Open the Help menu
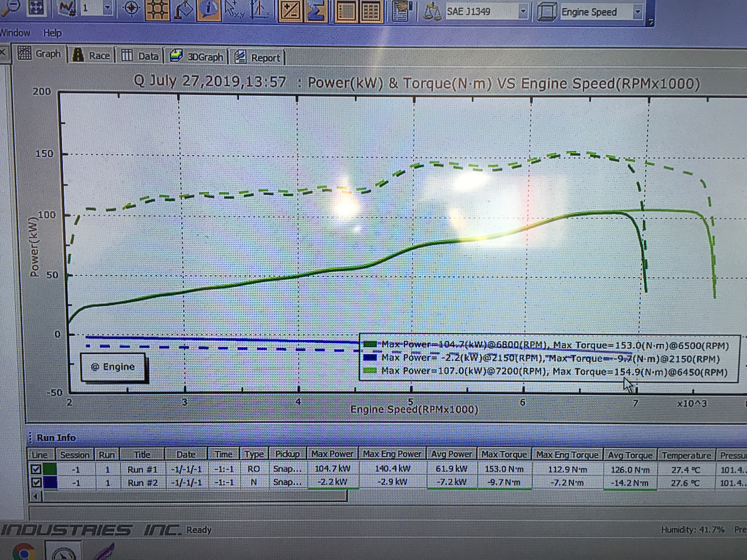The width and height of the screenshot is (747, 560). 52,33
